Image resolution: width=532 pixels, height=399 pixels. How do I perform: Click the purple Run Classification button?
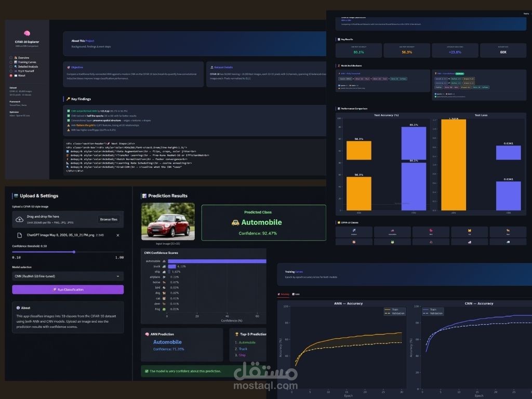68,289
